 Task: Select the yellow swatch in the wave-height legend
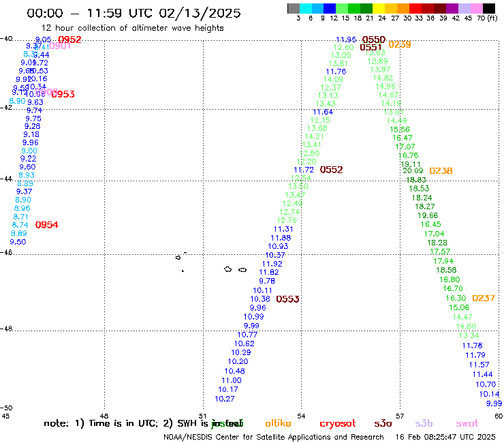pyautogui.click(x=379, y=8)
